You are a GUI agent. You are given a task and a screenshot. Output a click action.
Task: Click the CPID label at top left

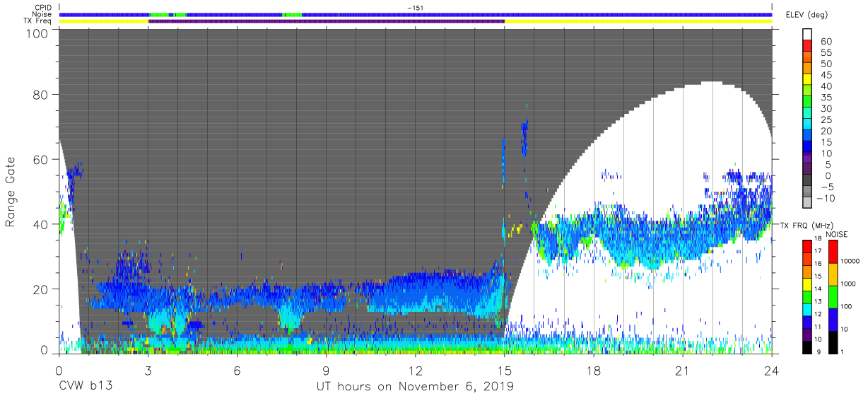43,8
